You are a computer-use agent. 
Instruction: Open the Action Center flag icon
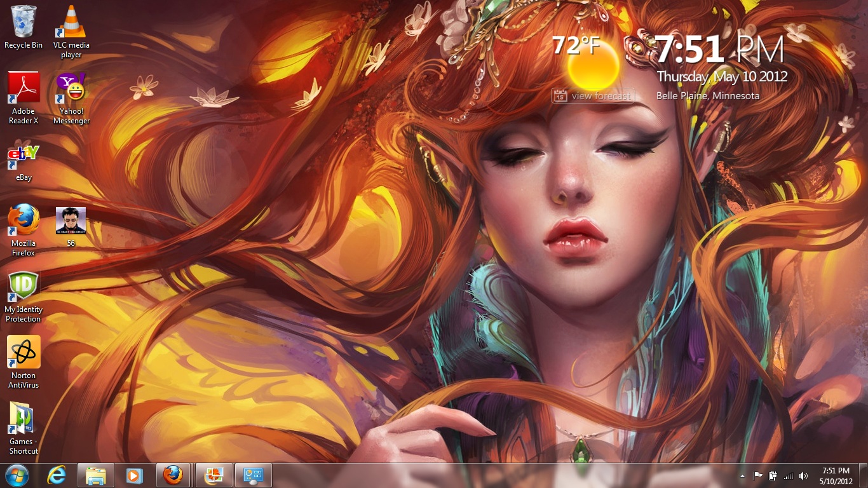point(757,476)
